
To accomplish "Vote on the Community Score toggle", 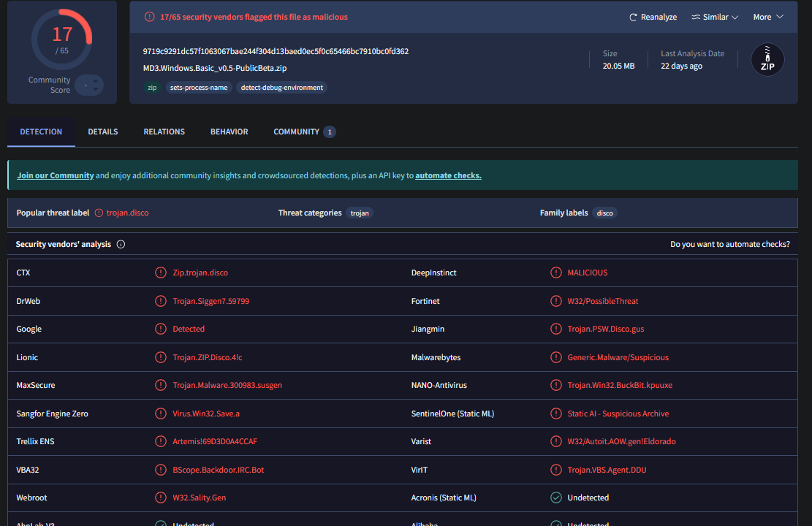I will pyautogui.click(x=89, y=85).
